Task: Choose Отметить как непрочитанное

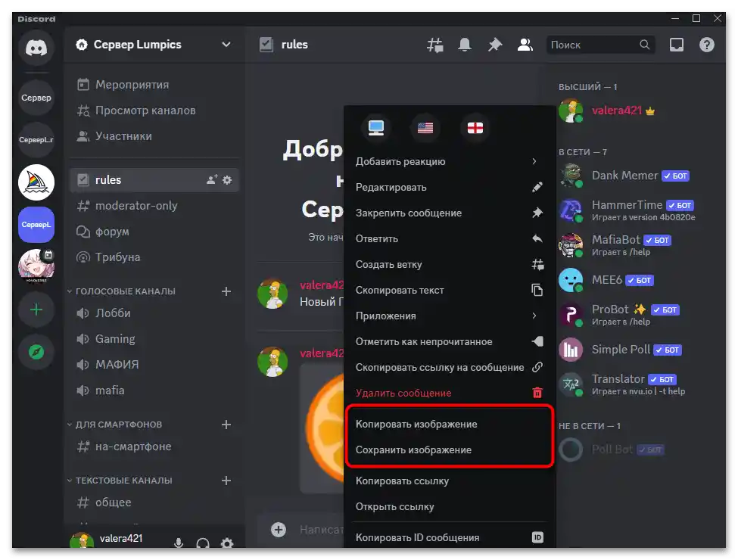Action: (450, 341)
